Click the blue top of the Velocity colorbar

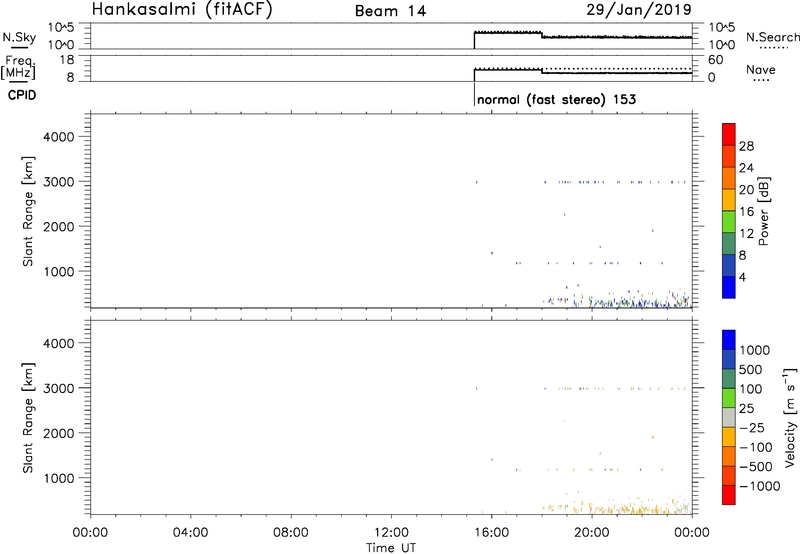coord(729,340)
